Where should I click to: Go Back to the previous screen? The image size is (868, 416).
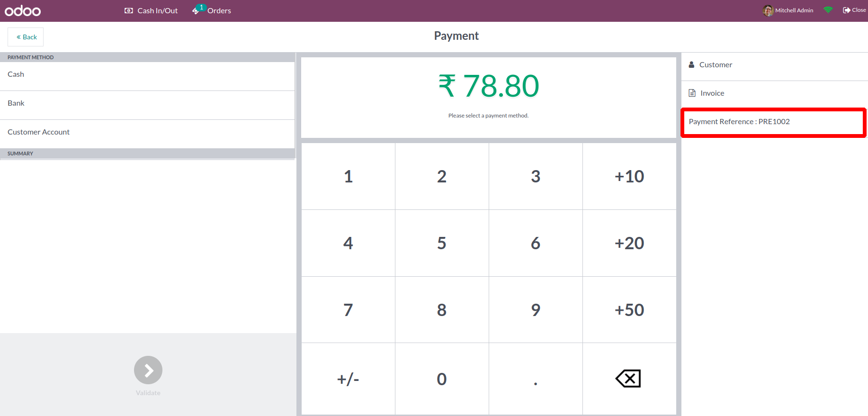pos(26,37)
